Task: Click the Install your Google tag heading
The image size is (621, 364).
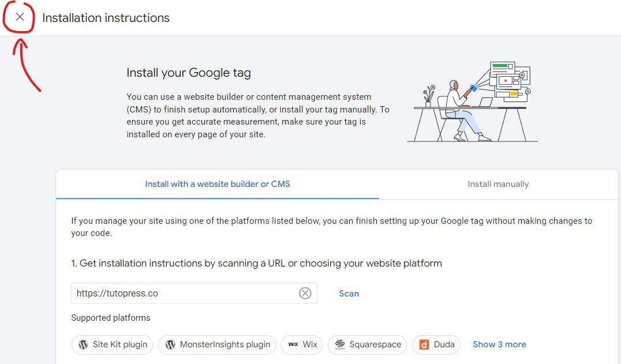Action: click(x=189, y=73)
